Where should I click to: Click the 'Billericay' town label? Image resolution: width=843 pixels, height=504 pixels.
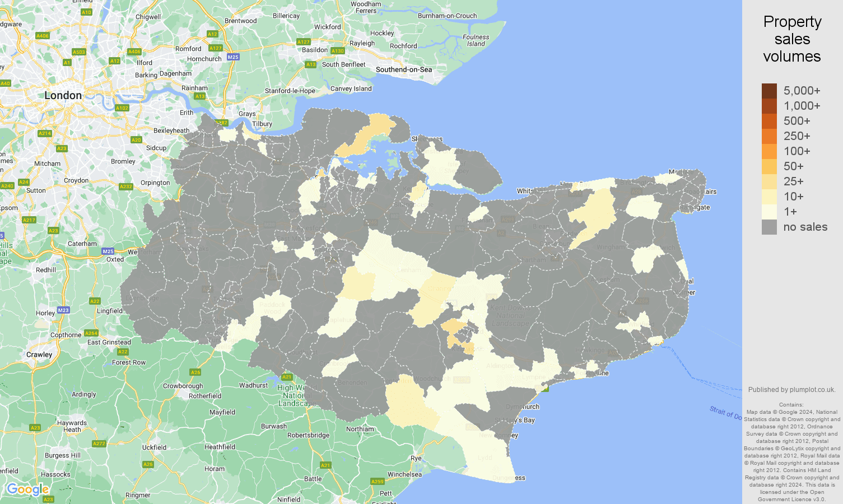click(x=286, y=16)
